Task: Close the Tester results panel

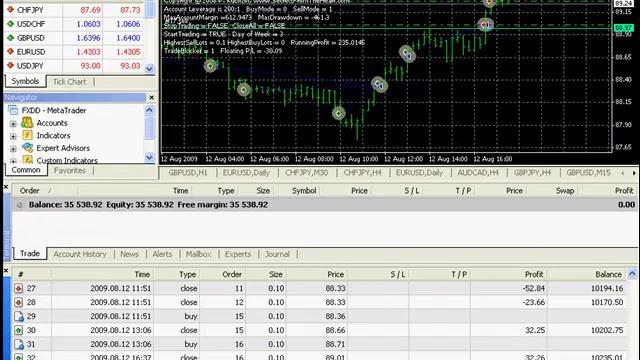Action: coord(6,270)
